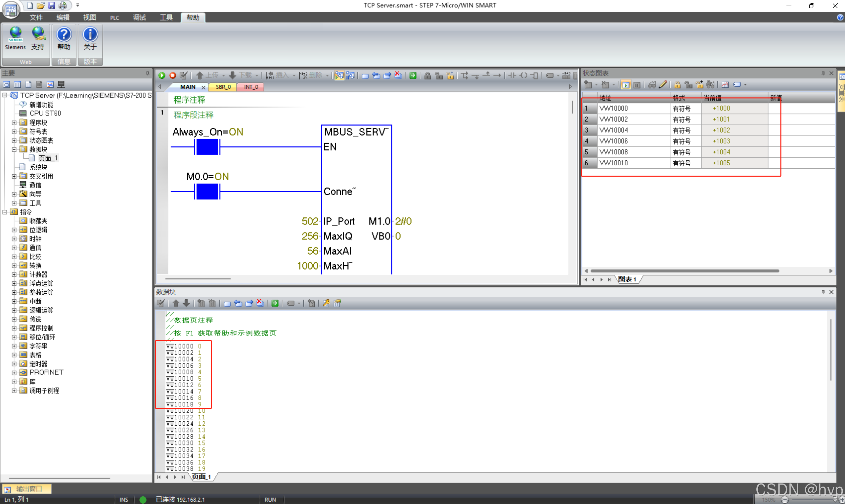Click the pencil write-all icon
The width and height of the screenshot is (845, 504).
point(663,85)
